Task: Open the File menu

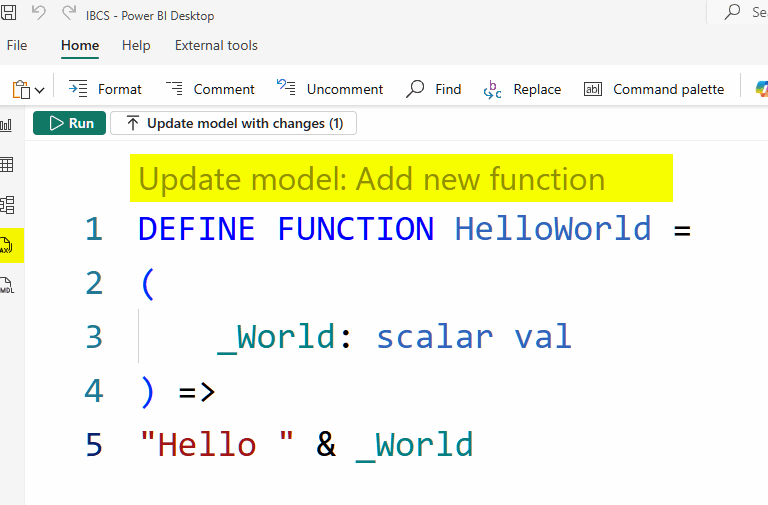Action: click(x=17, y=46)
